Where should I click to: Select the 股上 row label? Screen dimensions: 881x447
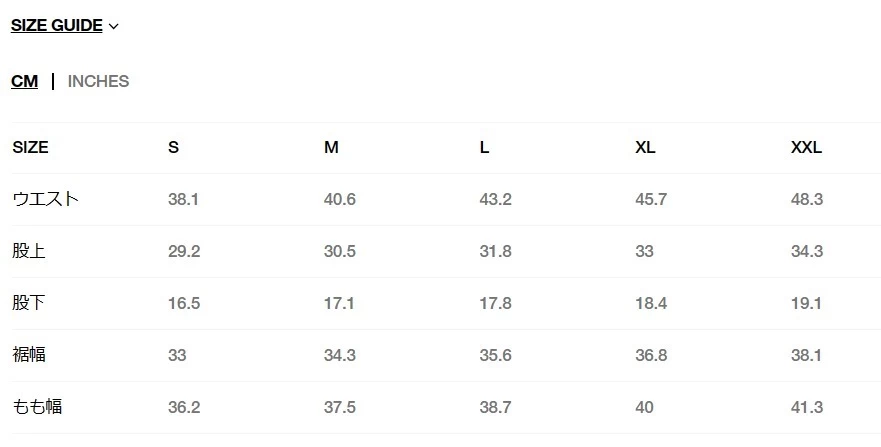click(29, 251)
